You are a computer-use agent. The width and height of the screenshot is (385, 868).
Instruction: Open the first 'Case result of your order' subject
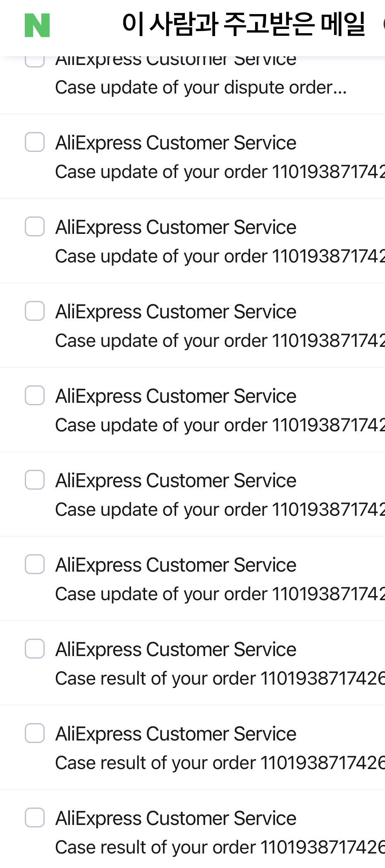pyautogui.click(x=220, y=678)
